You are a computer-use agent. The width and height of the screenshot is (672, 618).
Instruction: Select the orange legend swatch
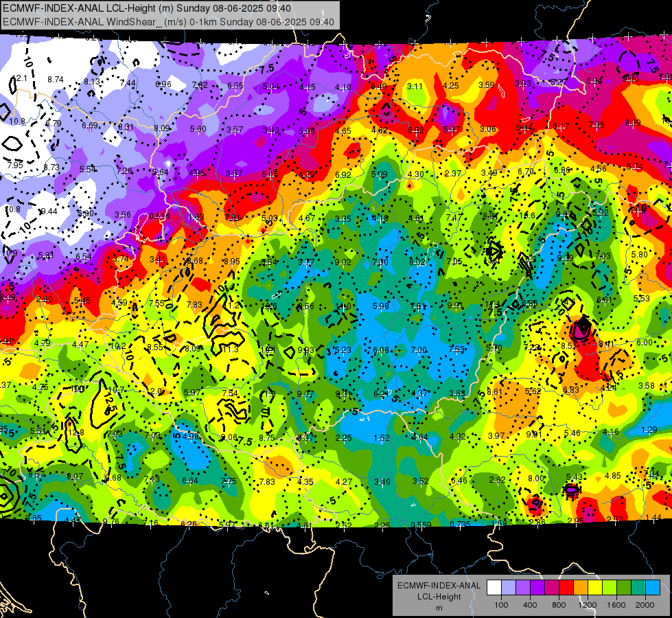(580, 587)
